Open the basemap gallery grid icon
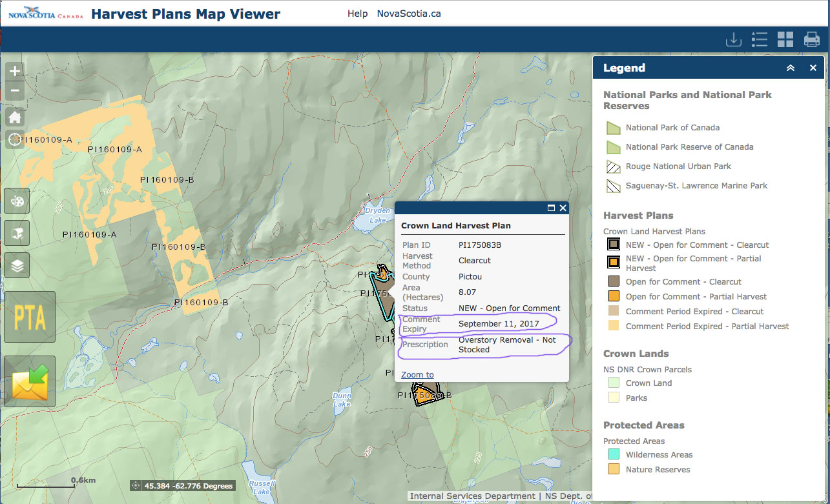Screen dimensions: 830x504 pyautogui.click(x=785, y=39)
